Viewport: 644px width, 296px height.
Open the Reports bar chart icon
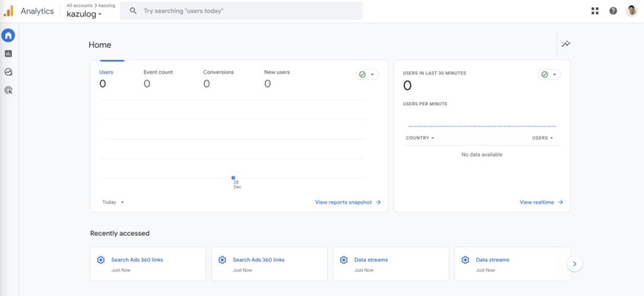pos(8,54)
